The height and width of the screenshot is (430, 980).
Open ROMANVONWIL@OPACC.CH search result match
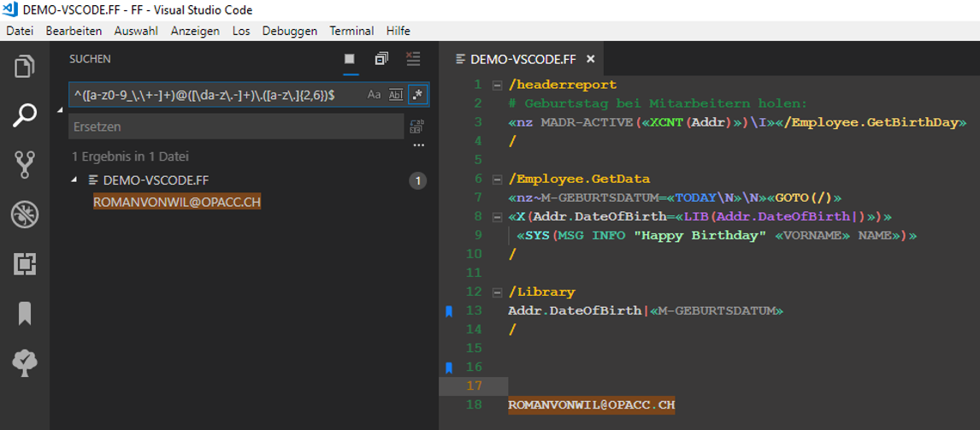click(x=177, y=202)
